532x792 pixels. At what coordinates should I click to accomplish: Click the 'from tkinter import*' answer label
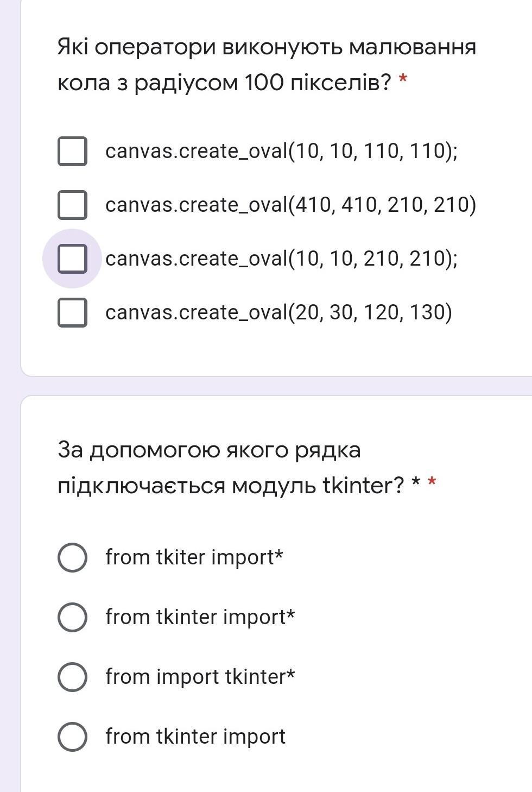[x=200, y=617]
